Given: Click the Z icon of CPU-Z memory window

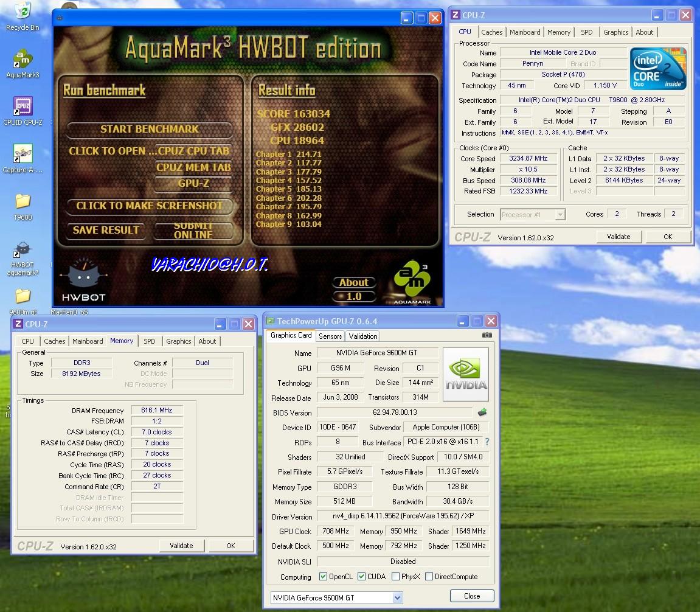Looking at the screenshot, I should point(18,324).
